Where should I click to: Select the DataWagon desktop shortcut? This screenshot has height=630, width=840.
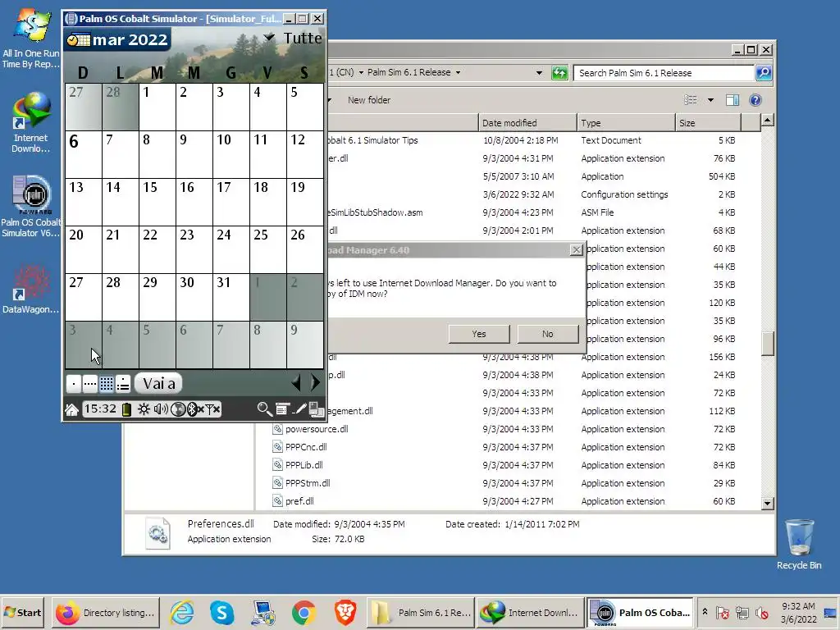pyautogui.click(x=30, y=290)
